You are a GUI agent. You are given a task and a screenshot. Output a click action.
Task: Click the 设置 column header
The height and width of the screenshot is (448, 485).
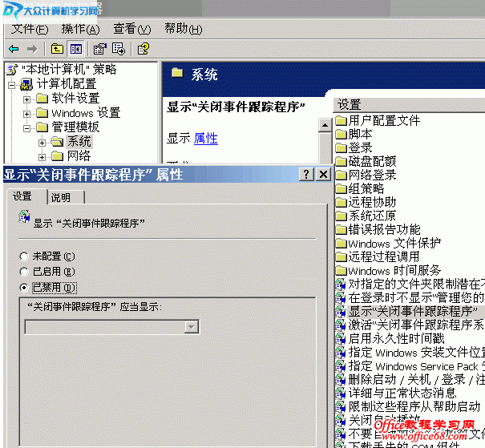[x=409, y=104]
